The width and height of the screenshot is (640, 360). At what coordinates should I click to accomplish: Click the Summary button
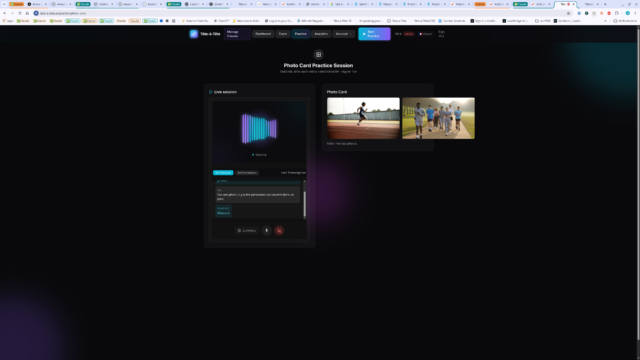coord(247,231)
